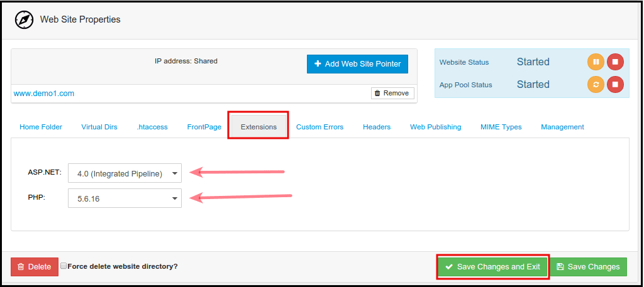
Task: Remove the www.demo1.com pointer
Action: click(x=392, y=93)
